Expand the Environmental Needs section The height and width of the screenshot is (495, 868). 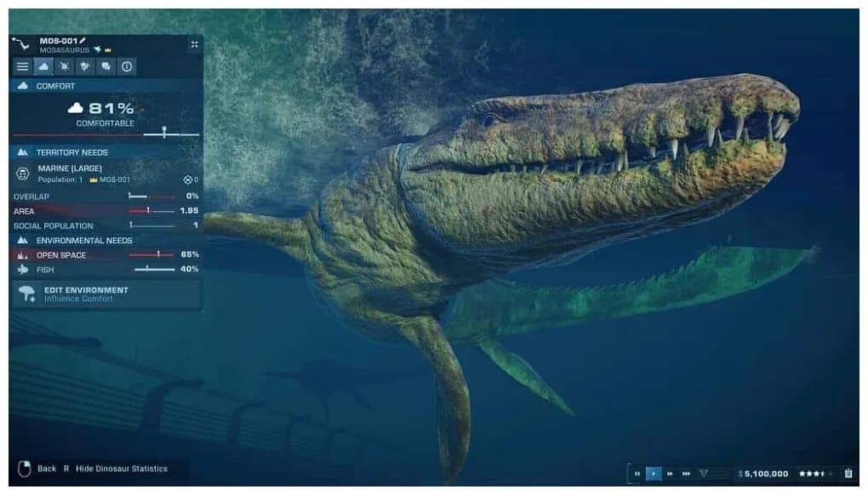click(102, 241)
